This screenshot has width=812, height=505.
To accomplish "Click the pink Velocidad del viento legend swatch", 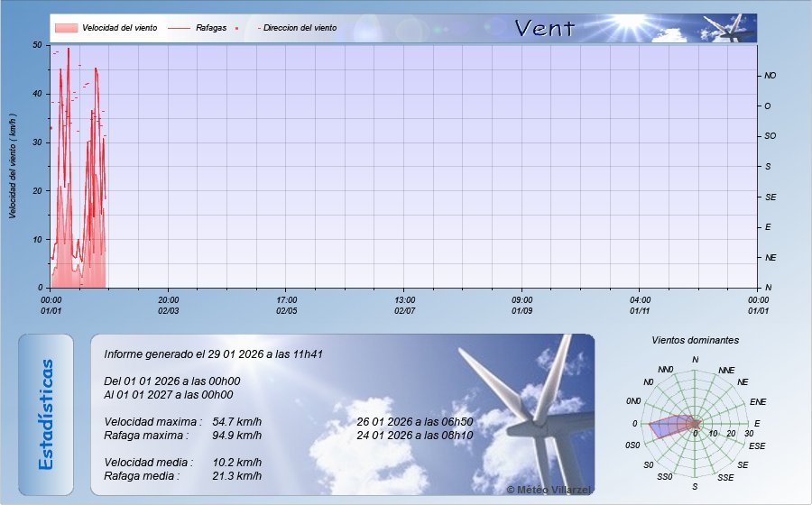I will click(x=66, y=28).
